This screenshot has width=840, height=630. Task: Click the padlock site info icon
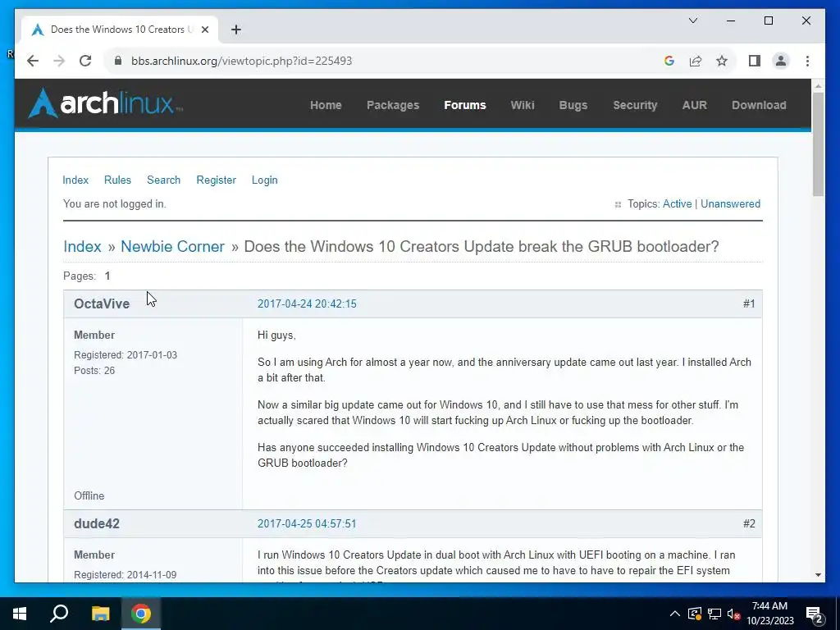pyautogui.click(x=118, y=61)
